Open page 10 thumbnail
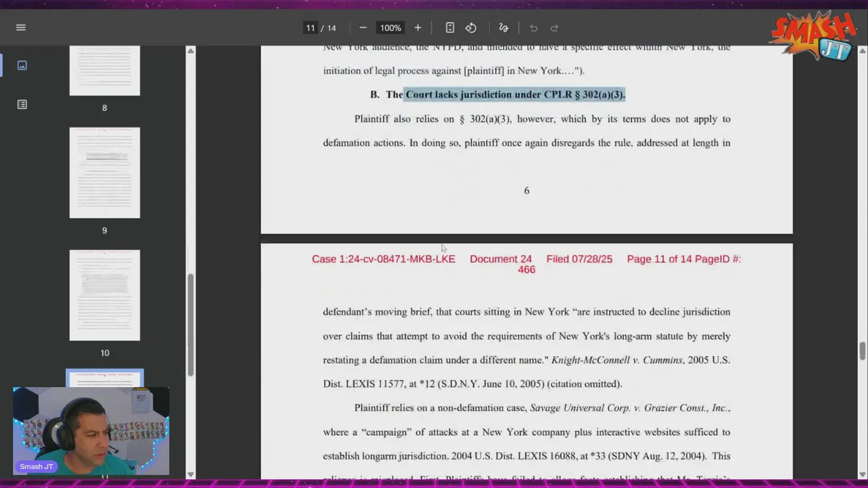Screen dimensions: 868x488 (x=104, y=296)
